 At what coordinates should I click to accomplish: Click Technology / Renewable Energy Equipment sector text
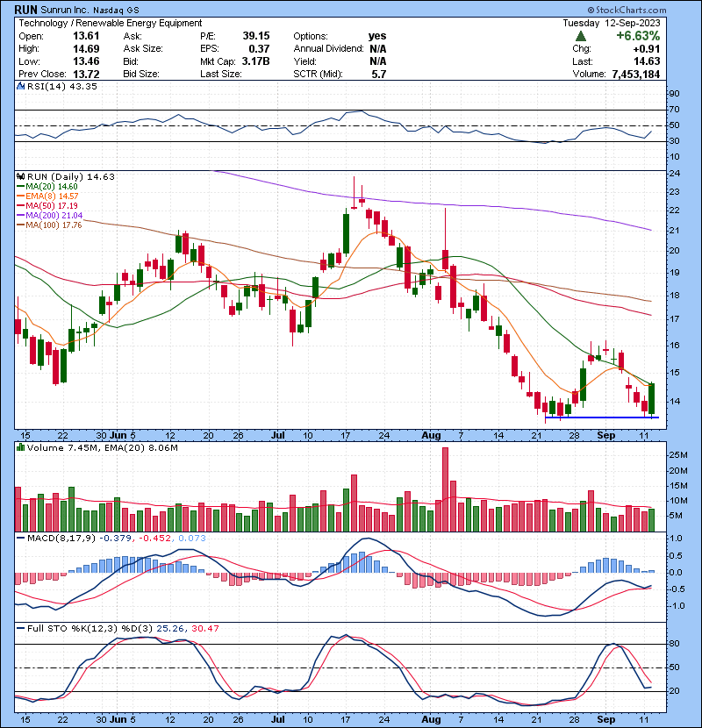[111, 23]
